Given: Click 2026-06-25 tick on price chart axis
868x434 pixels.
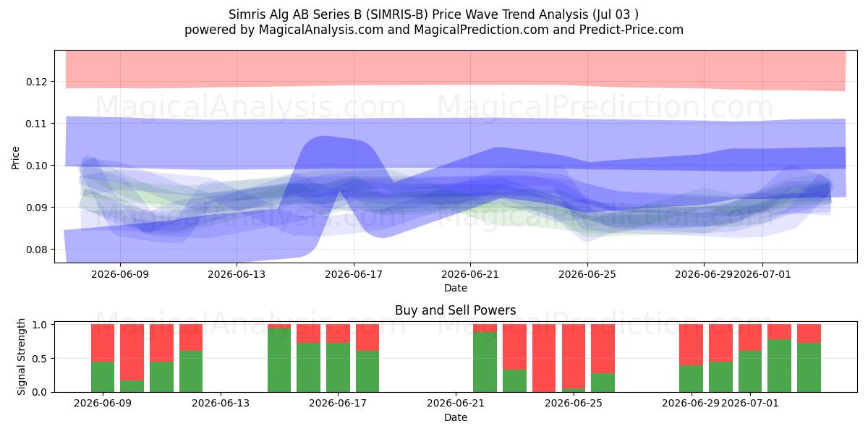Looking at the screenshot, I should 587,274.
